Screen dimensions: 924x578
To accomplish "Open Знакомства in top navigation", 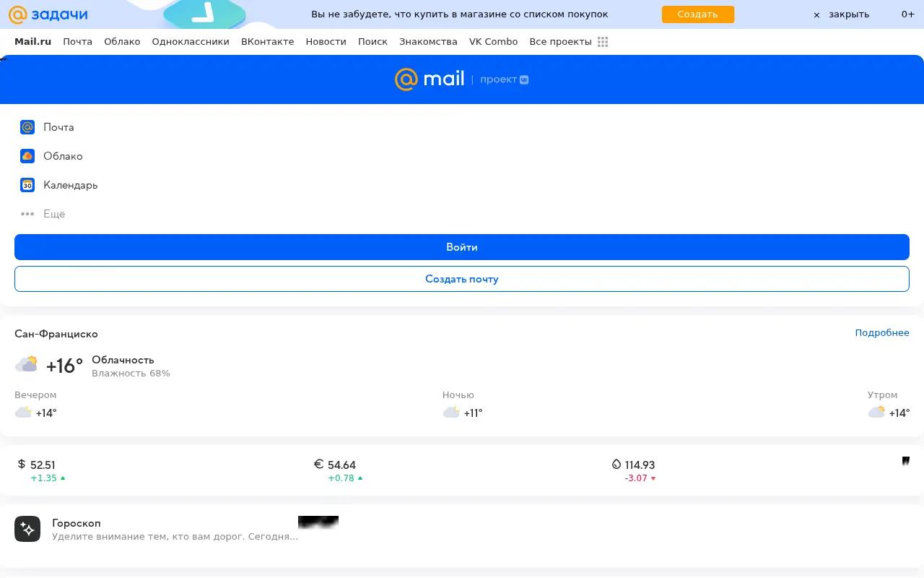I will [x=428, y=42].
